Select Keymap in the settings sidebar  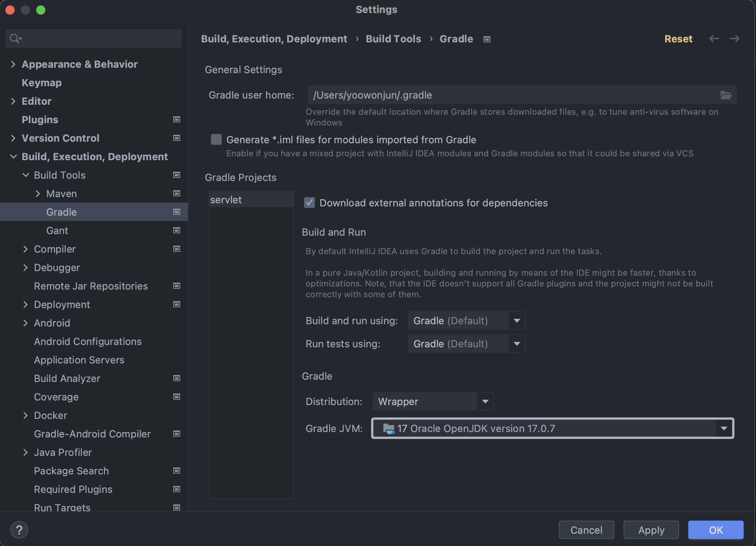coord(42,83)
